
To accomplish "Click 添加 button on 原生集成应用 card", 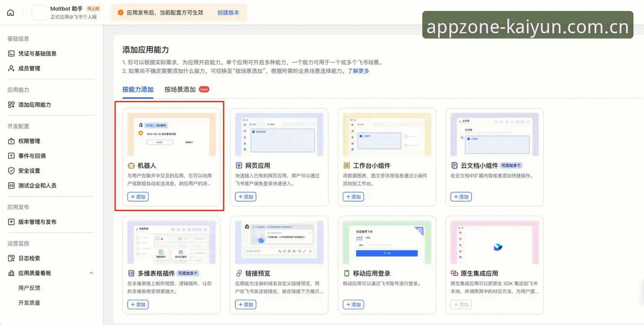I will coord(461,305).
